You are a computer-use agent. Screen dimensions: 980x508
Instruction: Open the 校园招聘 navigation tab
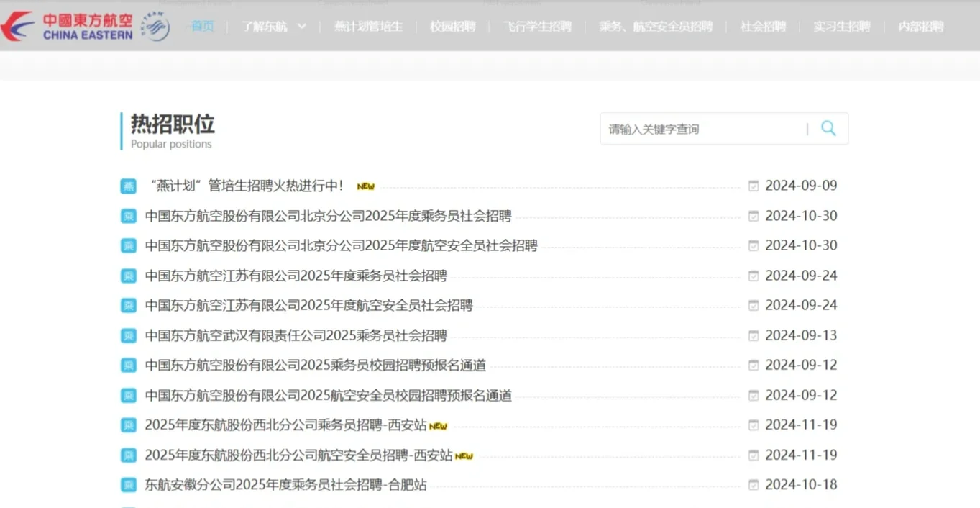452,26
